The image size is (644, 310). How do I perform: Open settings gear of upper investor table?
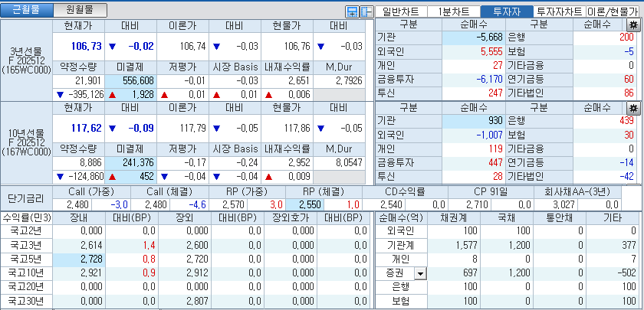click(633, 24)
